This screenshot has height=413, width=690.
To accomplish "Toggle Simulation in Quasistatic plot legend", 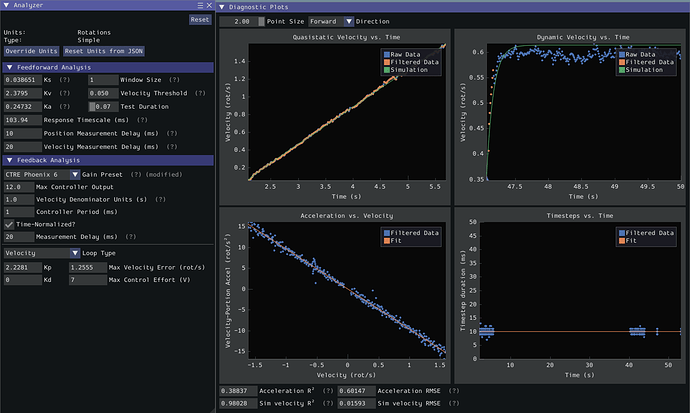I will click(x=406, y=69).
